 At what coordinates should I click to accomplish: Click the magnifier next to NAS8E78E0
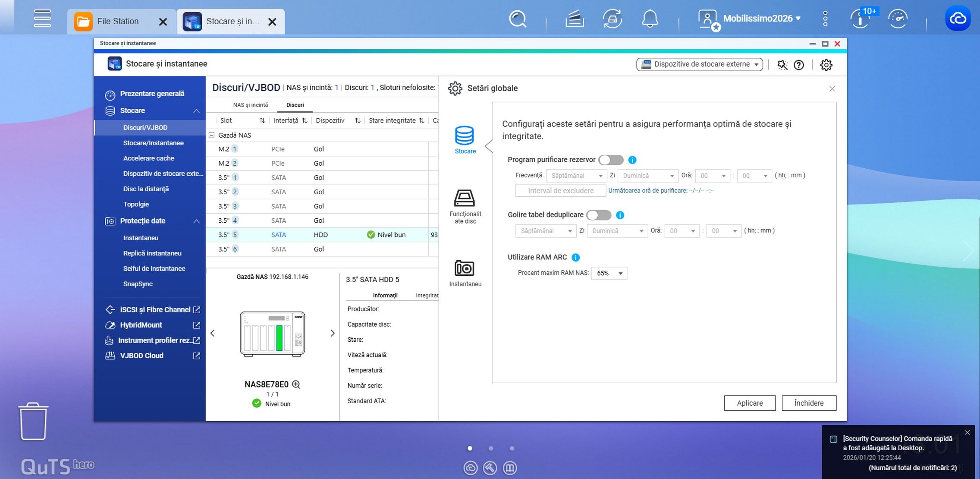296,384
